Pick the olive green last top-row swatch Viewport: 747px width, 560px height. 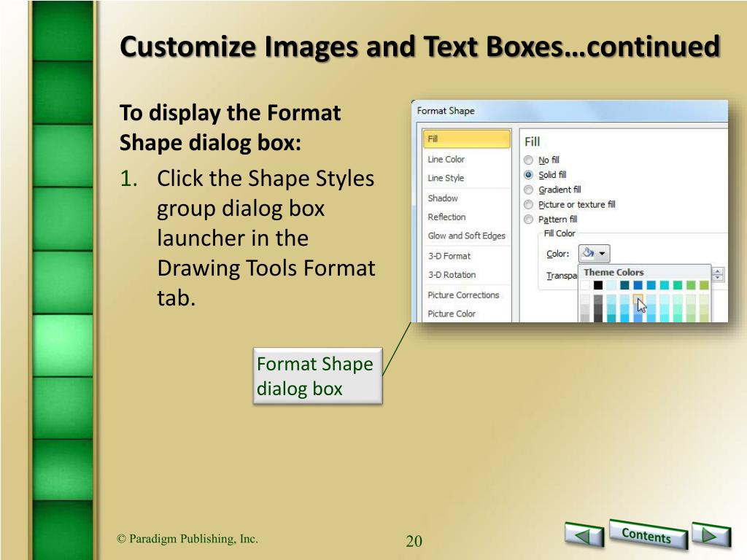pyautogui.click(x=704, y=285)
